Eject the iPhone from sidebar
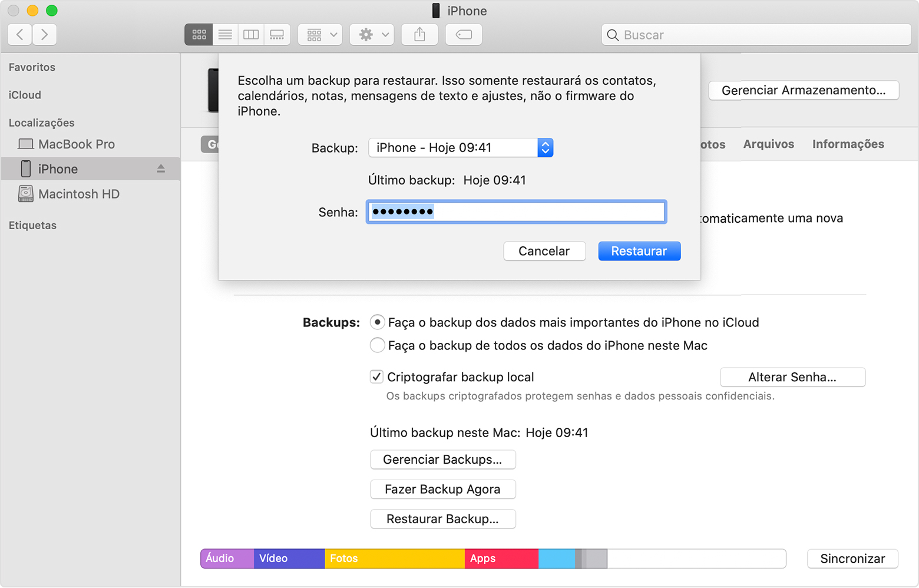The image size is (919, 588). (161, 169)
